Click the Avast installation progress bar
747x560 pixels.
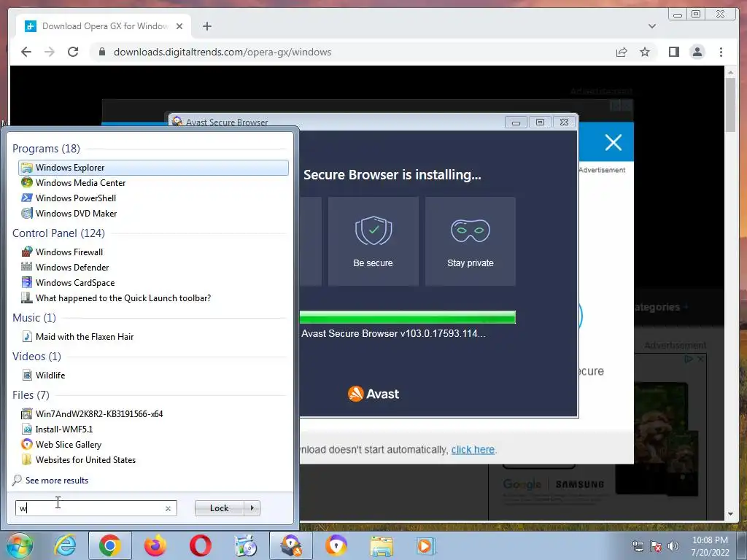pos(408,317)
